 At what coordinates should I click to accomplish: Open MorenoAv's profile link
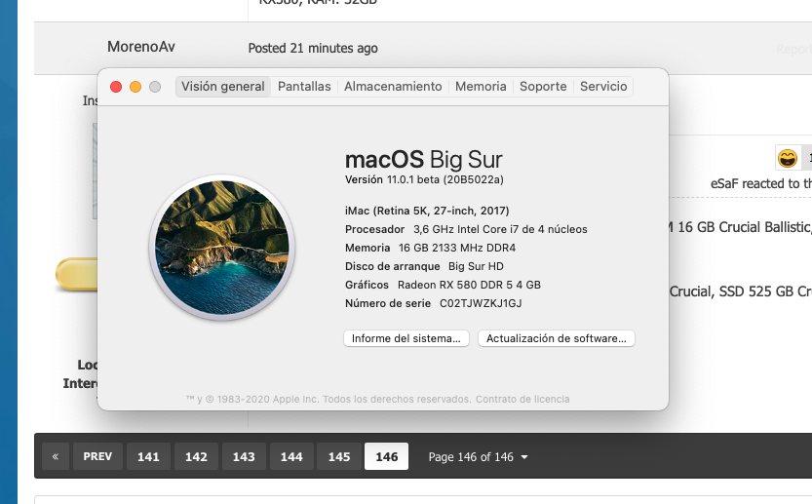pos(140,47)
